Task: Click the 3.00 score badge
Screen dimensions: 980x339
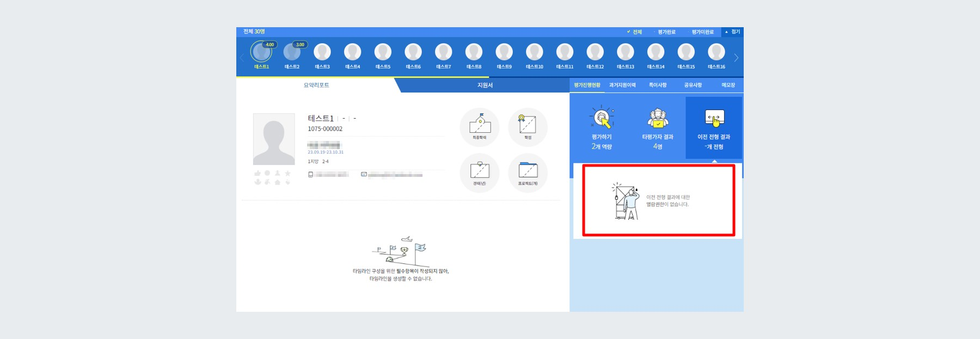Action: pyautogui.click(x=300, y=45)
